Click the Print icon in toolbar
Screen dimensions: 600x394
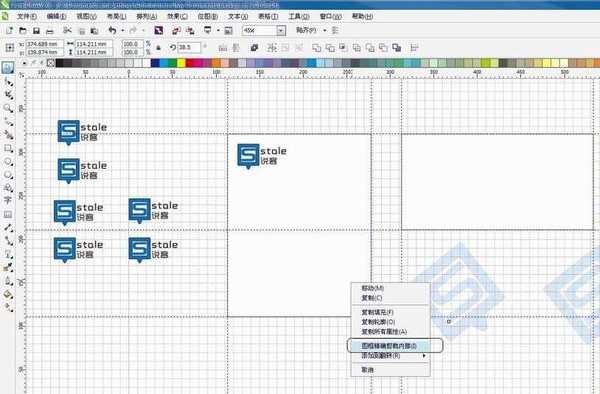50,31
